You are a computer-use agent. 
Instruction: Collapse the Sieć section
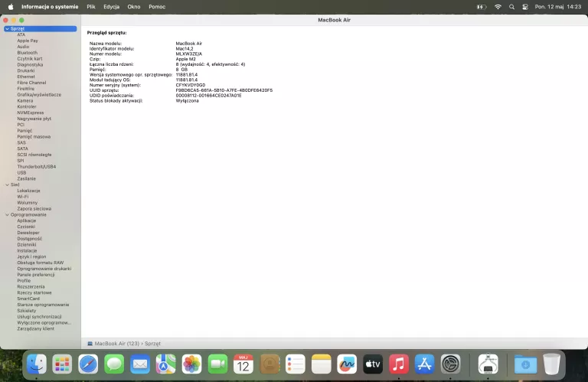(x=7, y=184)
